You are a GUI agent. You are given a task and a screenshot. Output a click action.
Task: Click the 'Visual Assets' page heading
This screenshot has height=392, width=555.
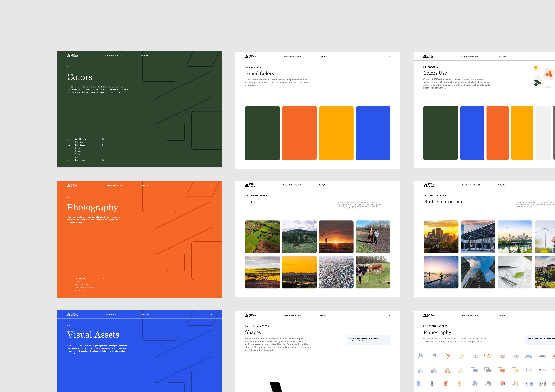click(x=93, y=335)
